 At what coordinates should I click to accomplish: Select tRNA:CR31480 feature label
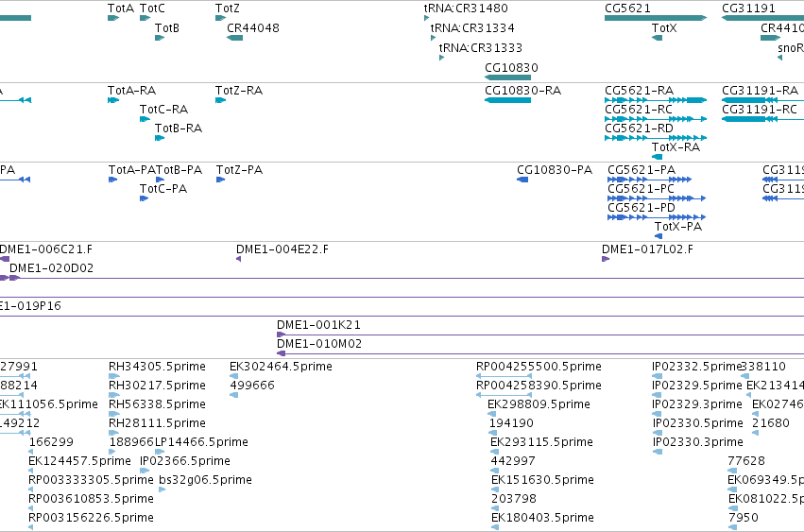pos(466,9)
